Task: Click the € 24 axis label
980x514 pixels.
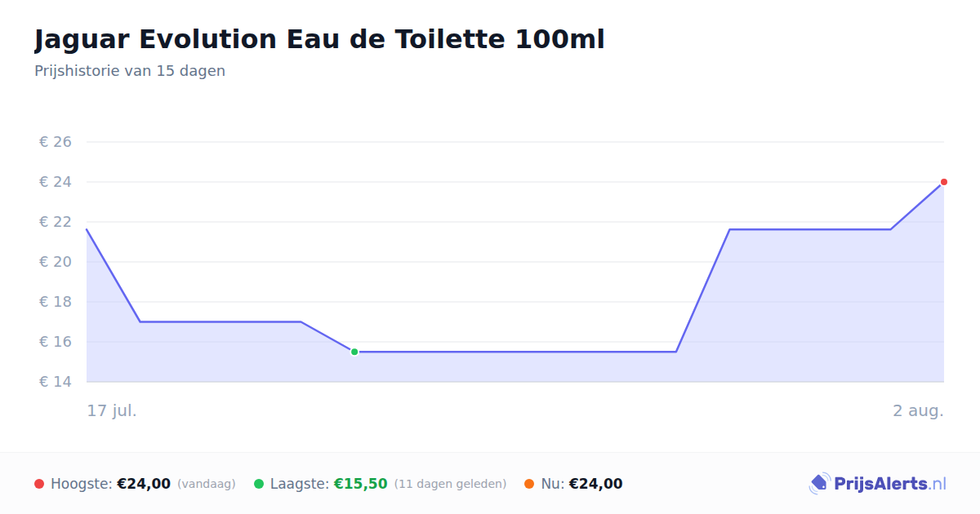Action: point(56,182)
